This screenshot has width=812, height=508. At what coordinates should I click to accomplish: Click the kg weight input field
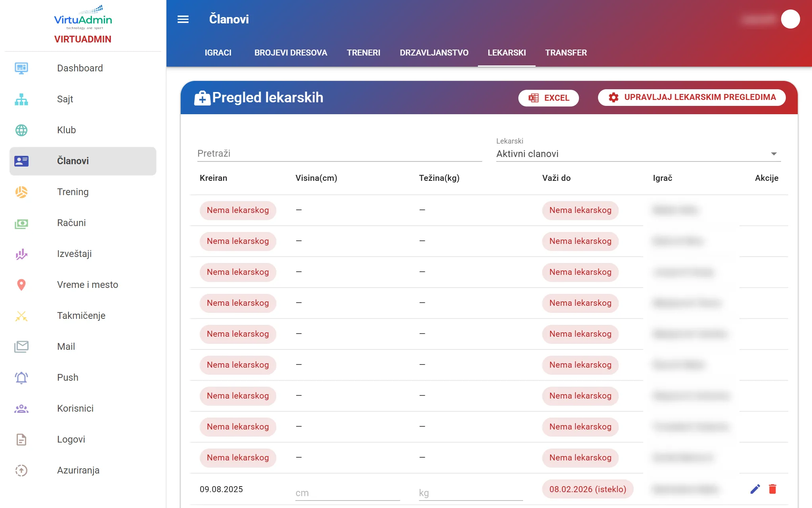point(471,493)
